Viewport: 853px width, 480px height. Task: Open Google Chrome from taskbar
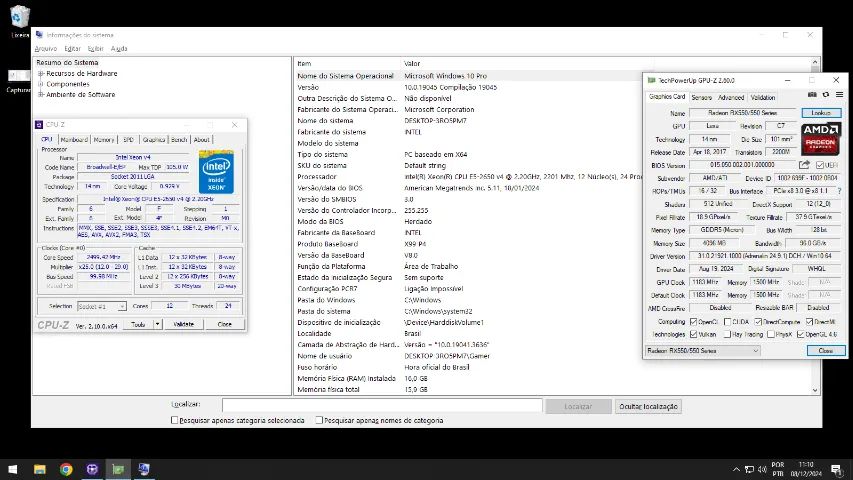pos(66,469)
